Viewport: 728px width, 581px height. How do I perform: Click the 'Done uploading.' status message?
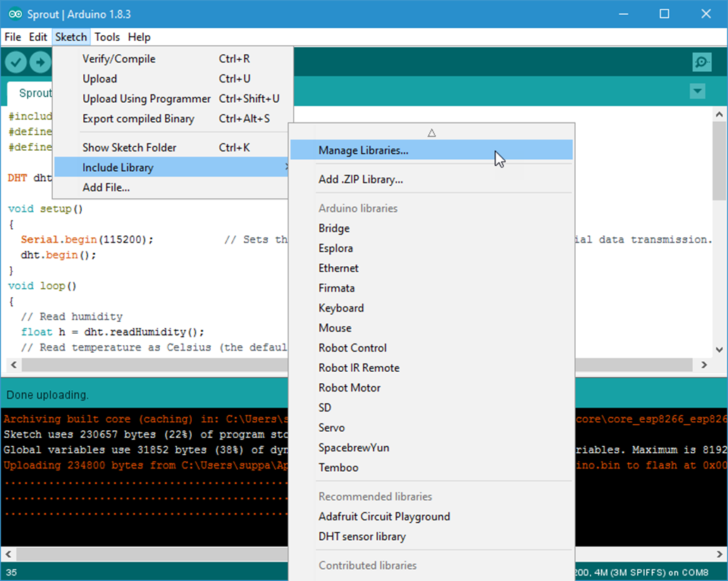pos(47,395)
